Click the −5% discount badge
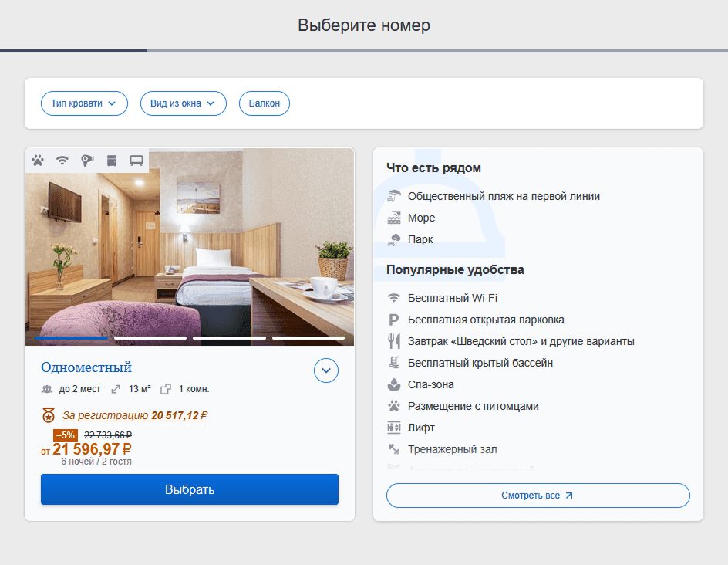Image resolution: width=728 pixels, height=565 pixels. pos(66,435)
